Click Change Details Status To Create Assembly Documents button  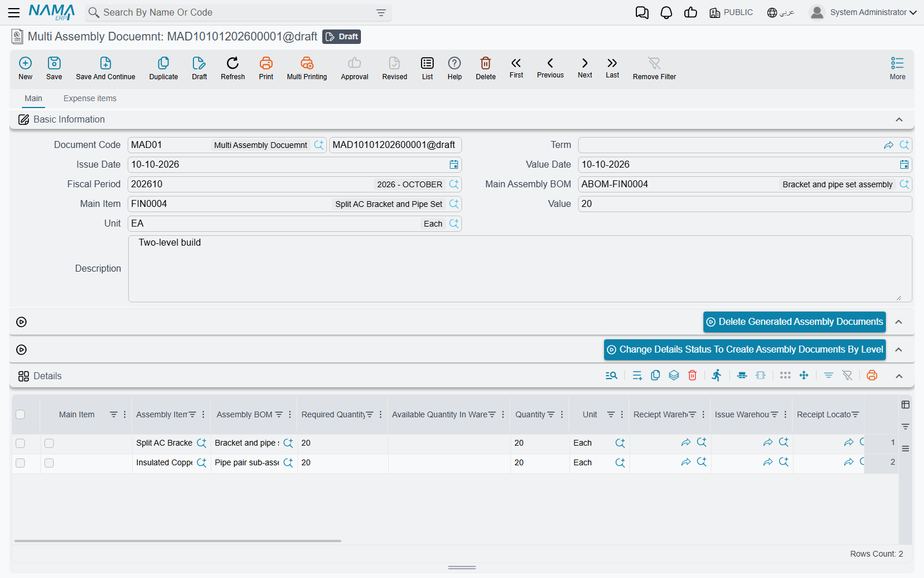pyautogui.click(x=745, y=350)
